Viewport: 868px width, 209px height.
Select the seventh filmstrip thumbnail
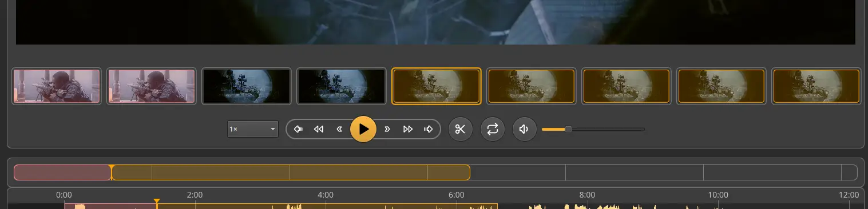tap(627, 86)
